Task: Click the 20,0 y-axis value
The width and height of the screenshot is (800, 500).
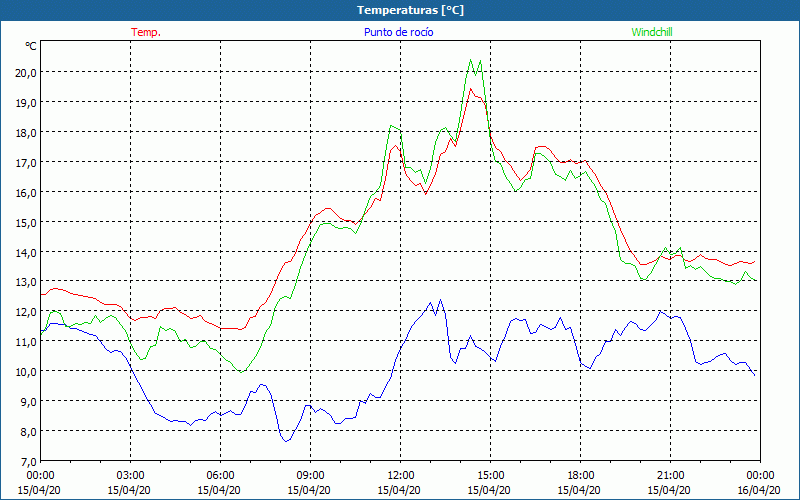Action: click(x=27, y=72)
